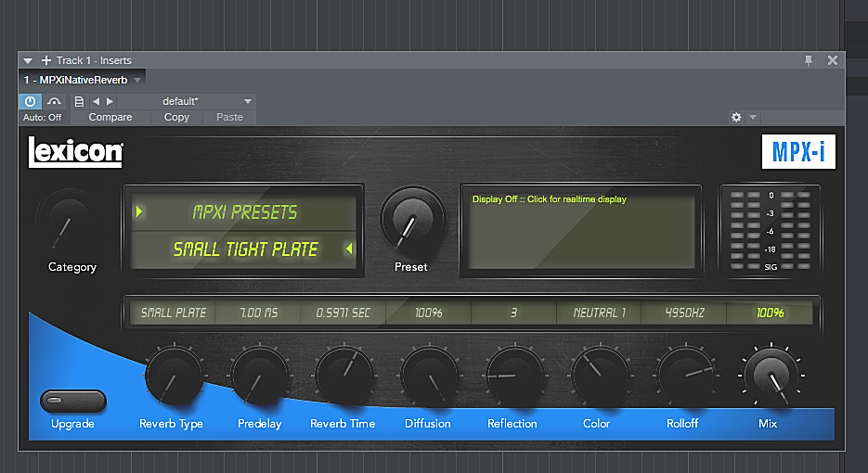
Task: Click the diffusion 100% value field
Action: click(429, 313)
